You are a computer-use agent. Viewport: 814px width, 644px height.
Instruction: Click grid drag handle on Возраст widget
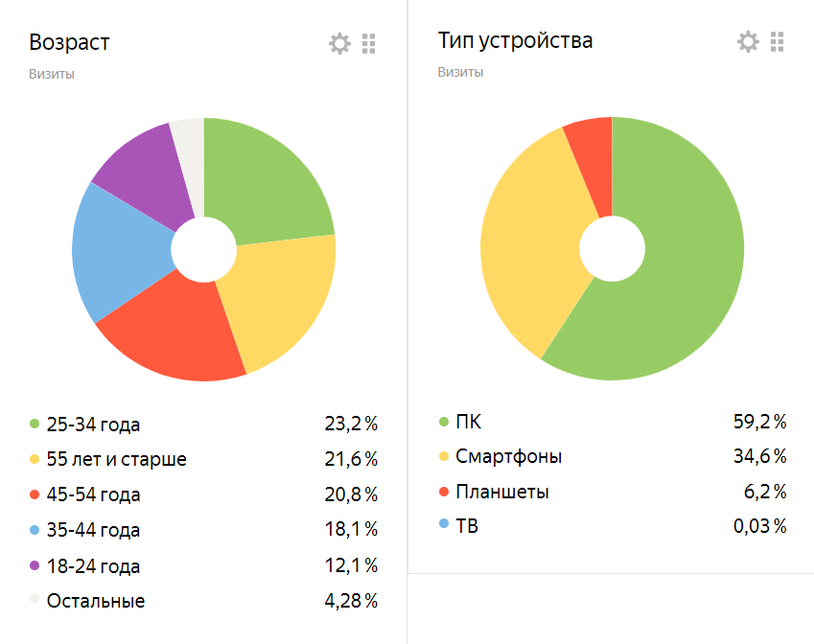[x=369, y=44]
